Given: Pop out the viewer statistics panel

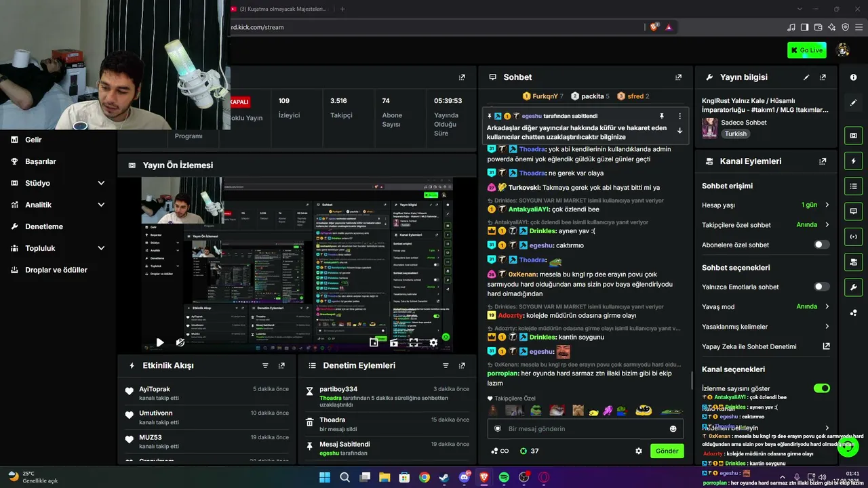Looking at the screenshot, I should [462, 77].
